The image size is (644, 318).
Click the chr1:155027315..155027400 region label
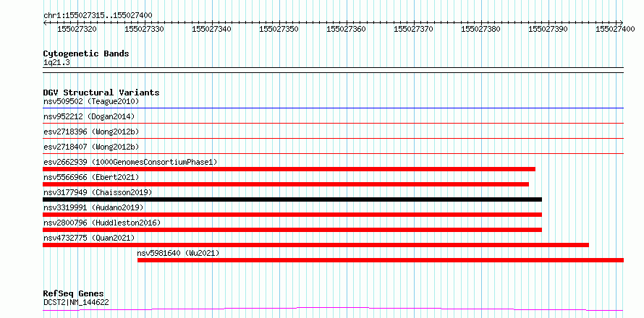point(98,16)
